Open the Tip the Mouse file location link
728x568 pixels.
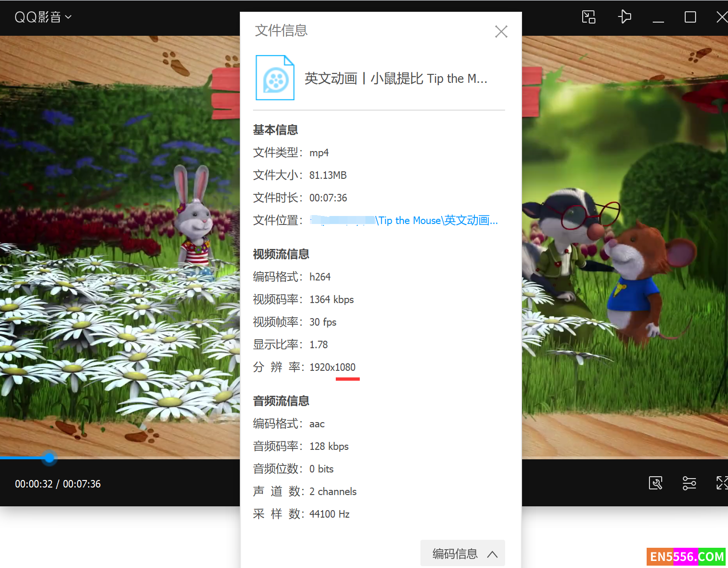pyautogui.click(x=437, y=220)
